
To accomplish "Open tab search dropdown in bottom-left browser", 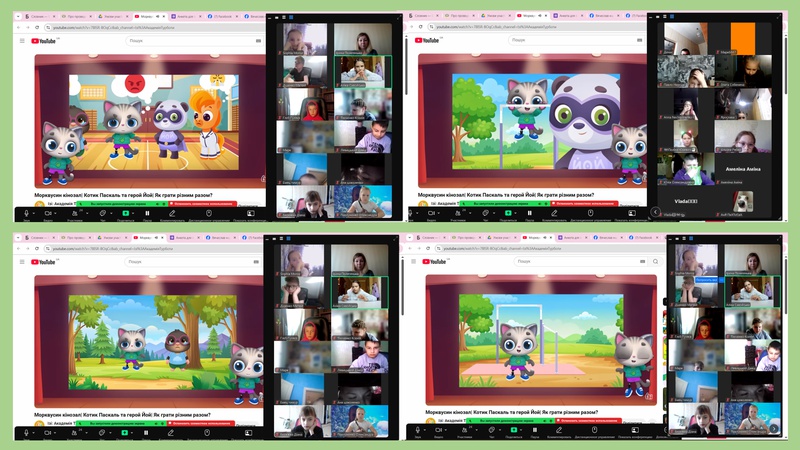I will tap(18, 237).
